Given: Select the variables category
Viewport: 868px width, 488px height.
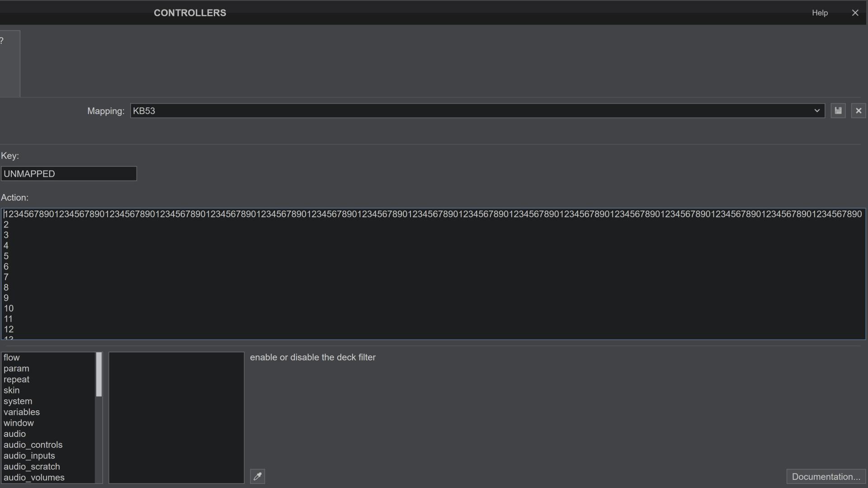Looking at the screenshot, I should [x=22, y=412].
